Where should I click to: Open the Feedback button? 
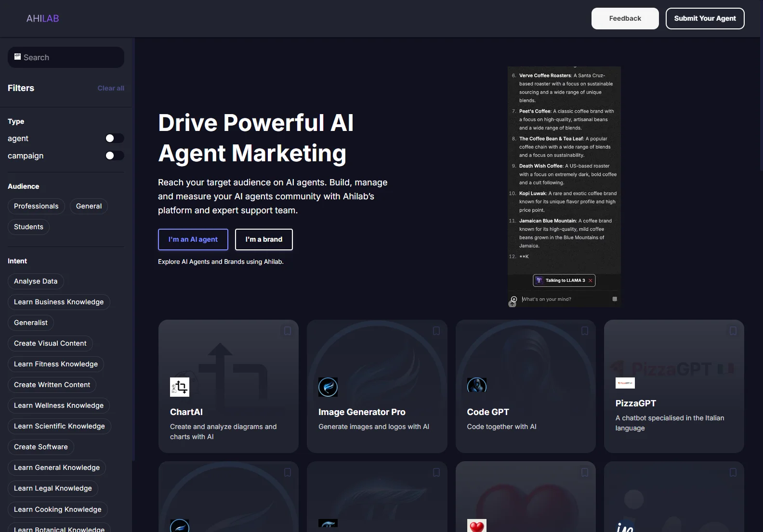tap(625, 18)
